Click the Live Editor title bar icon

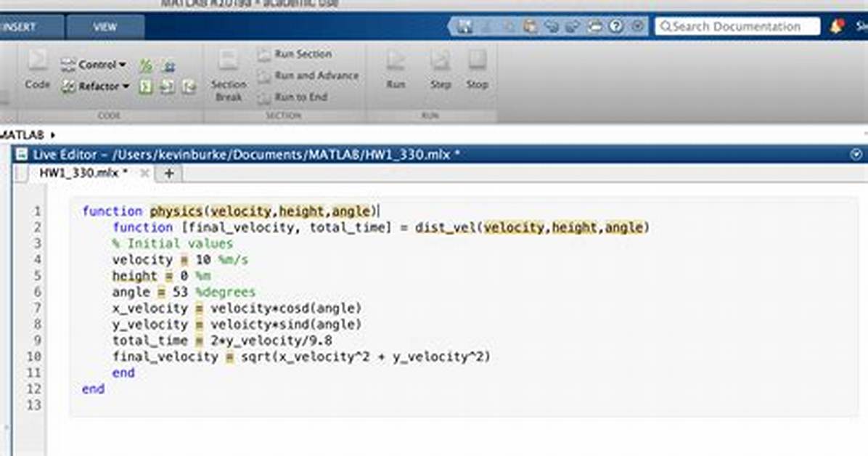point(22,155)
